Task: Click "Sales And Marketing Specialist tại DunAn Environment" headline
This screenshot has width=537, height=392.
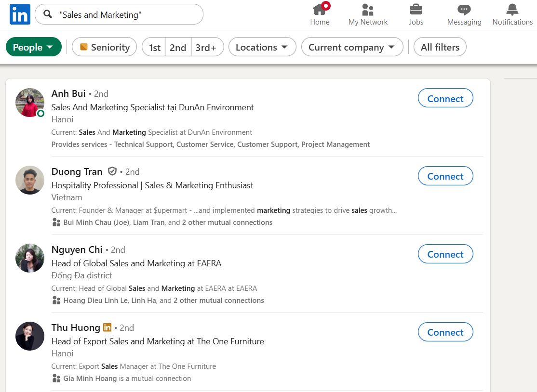Action: [x=152, y=107]
